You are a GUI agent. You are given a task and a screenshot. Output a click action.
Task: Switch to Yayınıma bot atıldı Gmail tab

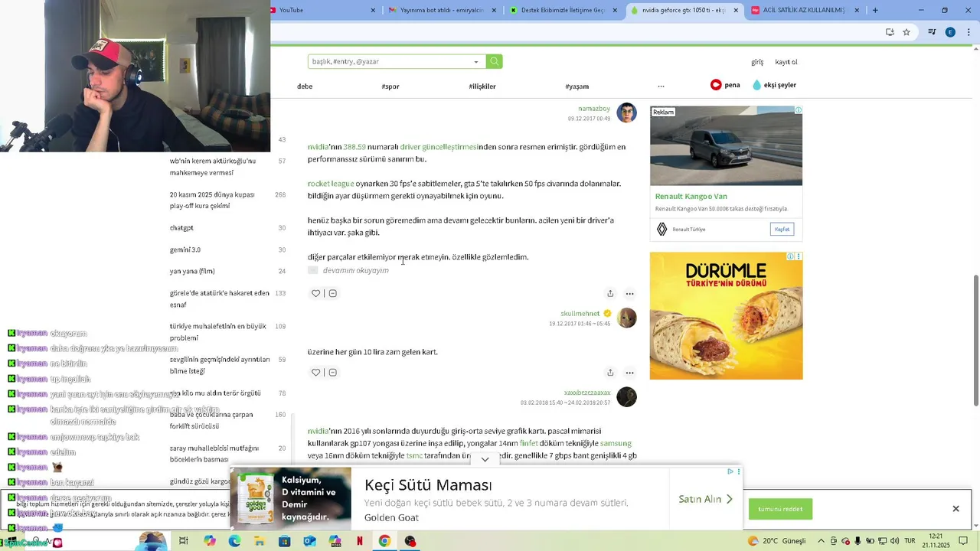[x=443, y=10]
